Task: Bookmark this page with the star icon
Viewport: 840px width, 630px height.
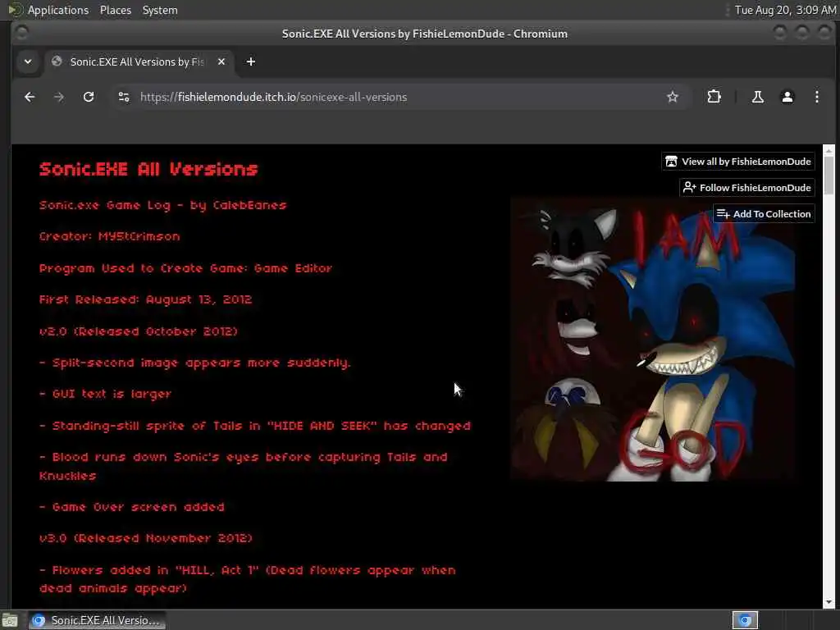Action: (673, 97)
